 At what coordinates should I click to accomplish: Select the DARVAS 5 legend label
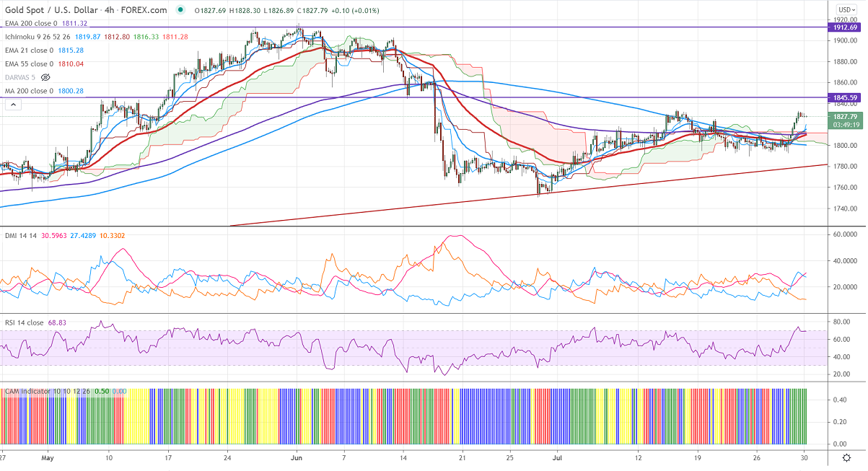pos(19,77)
